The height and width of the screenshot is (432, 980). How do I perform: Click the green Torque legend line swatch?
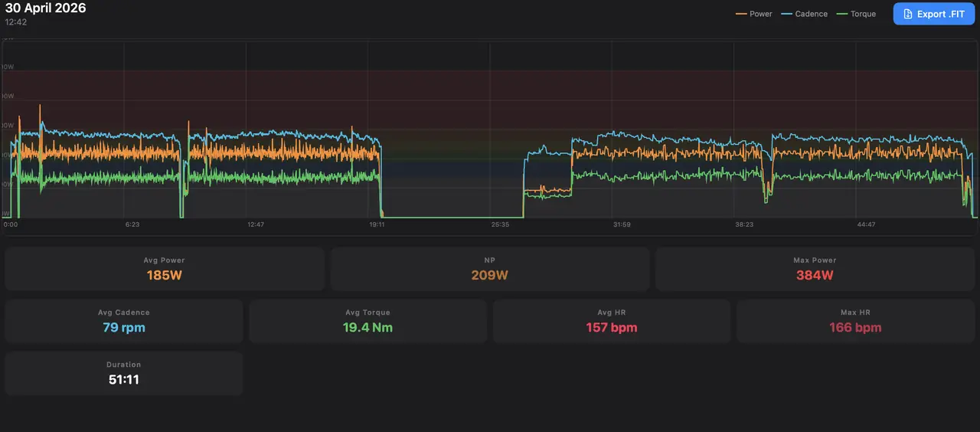click(x=842, y=14)
